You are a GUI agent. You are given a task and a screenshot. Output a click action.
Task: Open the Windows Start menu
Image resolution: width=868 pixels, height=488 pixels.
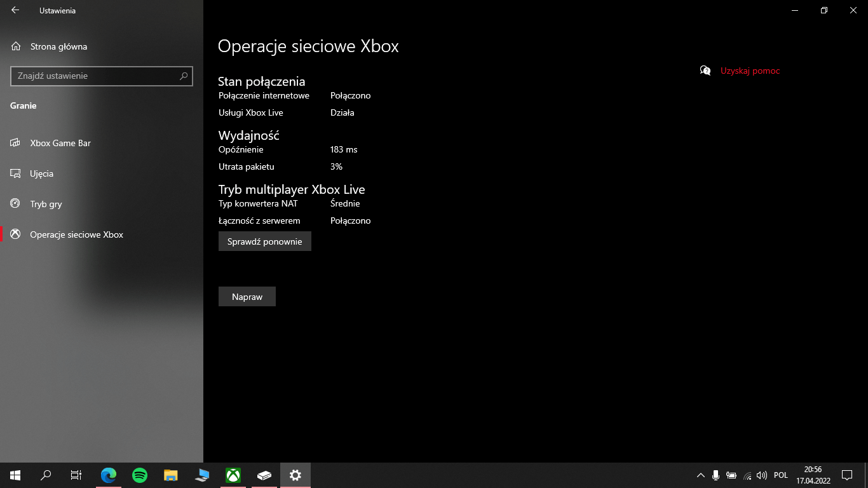pos(15,475)
